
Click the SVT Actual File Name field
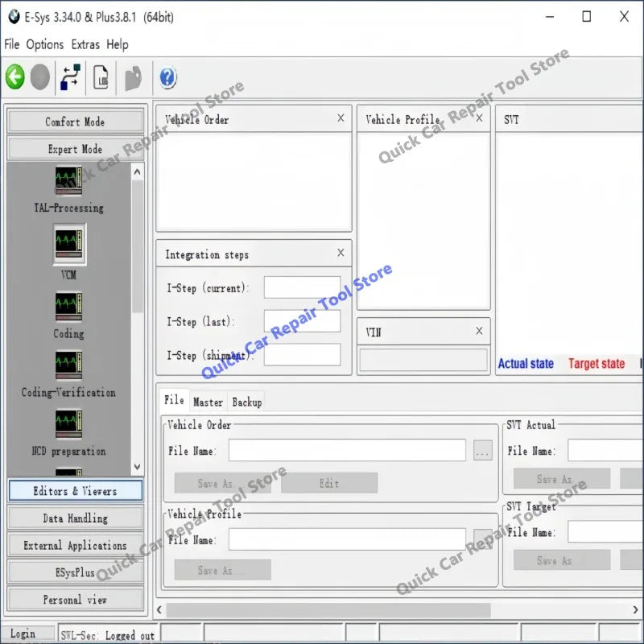pos(606,450)
